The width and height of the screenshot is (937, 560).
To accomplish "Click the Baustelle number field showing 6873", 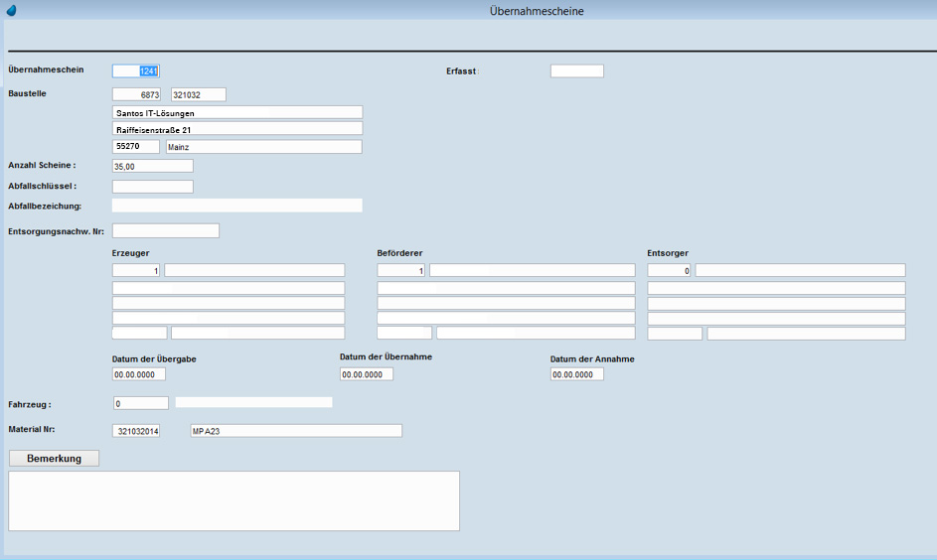I will point(136,94).
